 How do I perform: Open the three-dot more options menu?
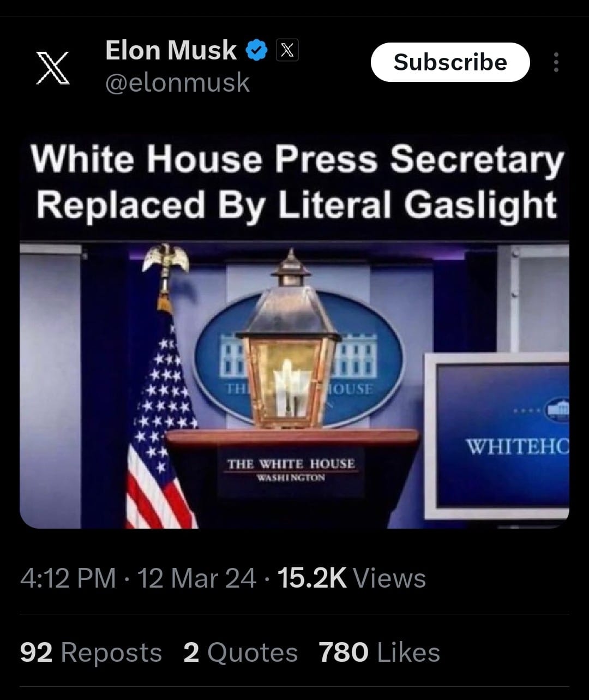556,63
